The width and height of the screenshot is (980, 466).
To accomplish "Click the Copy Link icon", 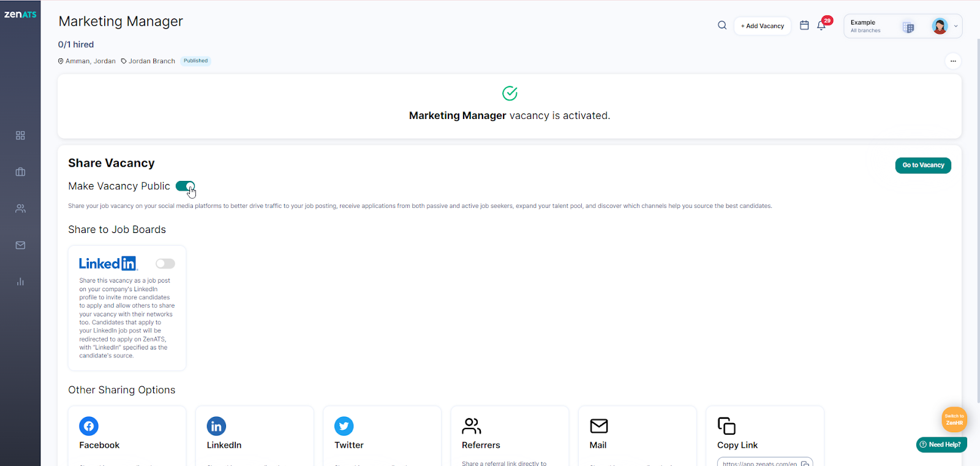I will (x=726, y=426).
